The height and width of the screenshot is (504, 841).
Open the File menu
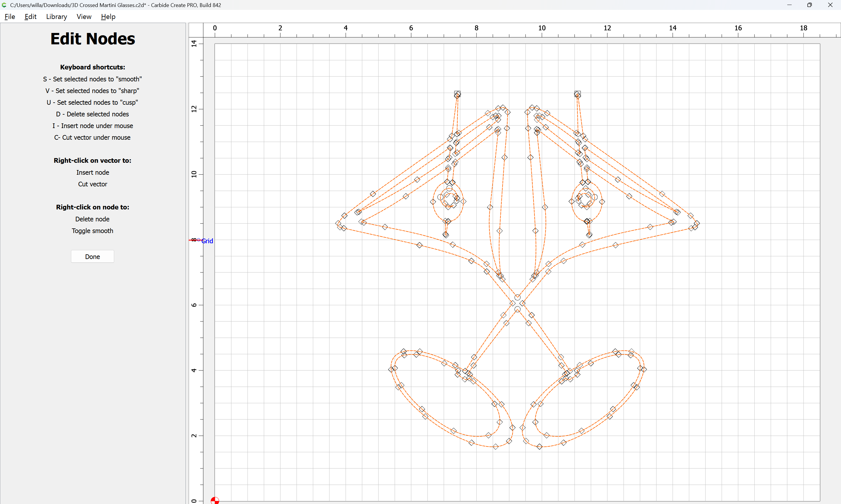[x=10, y=17]
